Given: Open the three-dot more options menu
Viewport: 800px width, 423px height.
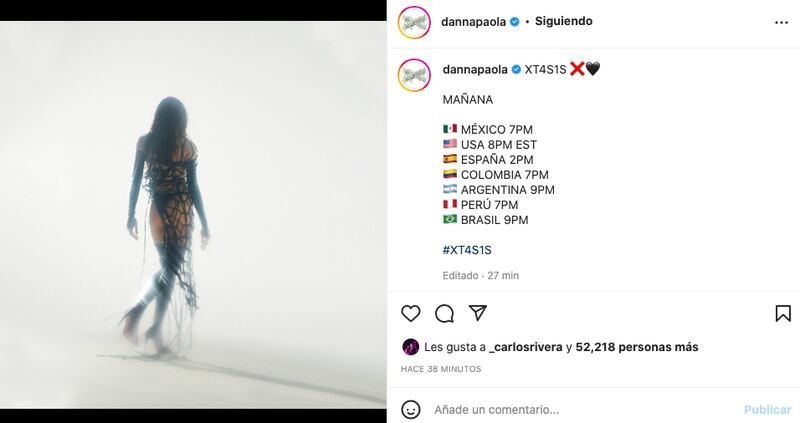Looking at the screenshot, I should (782, 22).
